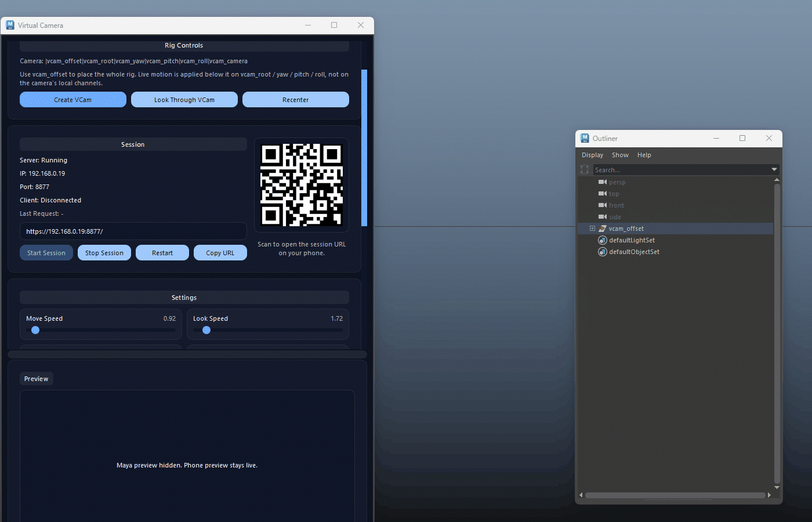Screen dimensions: 812x522
Task: Click 'Maya preview hidden' message text
Action: [x=187, y=465]
